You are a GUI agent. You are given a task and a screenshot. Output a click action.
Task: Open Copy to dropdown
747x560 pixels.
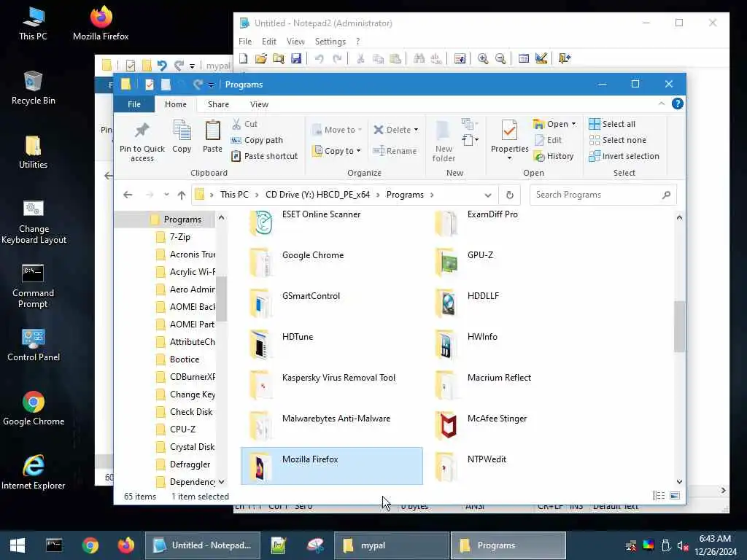click(x=337, y=151)
